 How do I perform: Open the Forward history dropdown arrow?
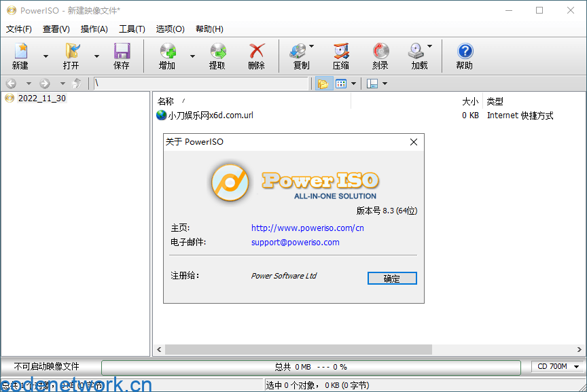click(x=63, y=84)
